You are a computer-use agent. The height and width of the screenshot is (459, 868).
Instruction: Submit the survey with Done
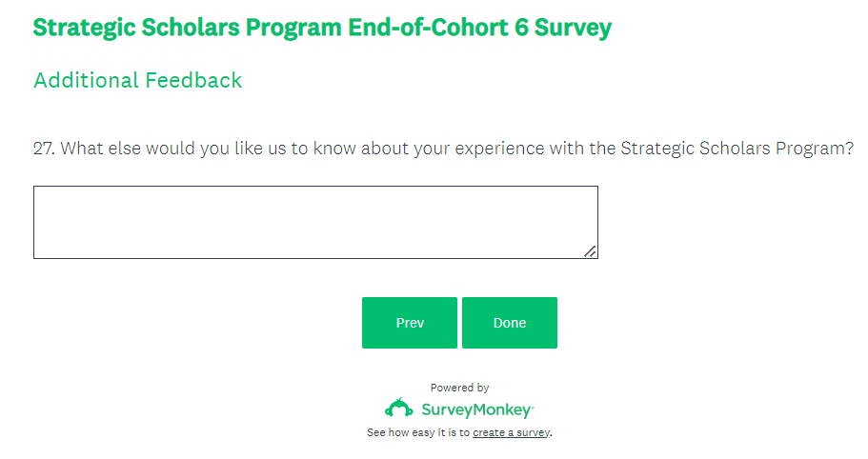[510, 323]
